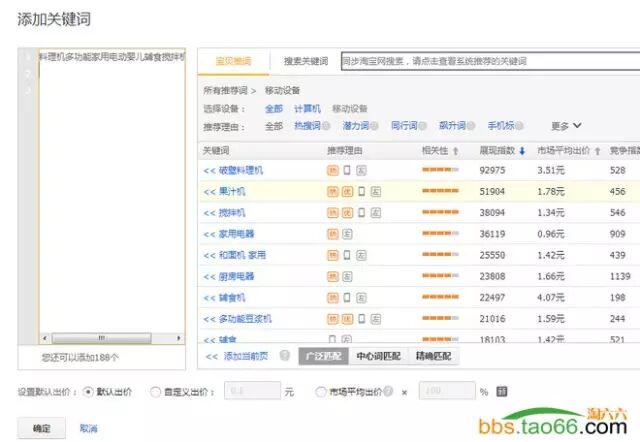Filter reason by 飙升词
This screenshot has height=442, width=640.
click(x=452, y=126)
